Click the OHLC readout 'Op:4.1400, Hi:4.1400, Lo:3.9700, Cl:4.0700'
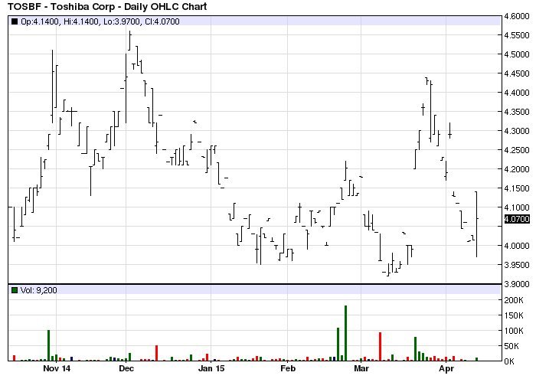The height and width of the screenshot is (392, 536). (100, 21)
